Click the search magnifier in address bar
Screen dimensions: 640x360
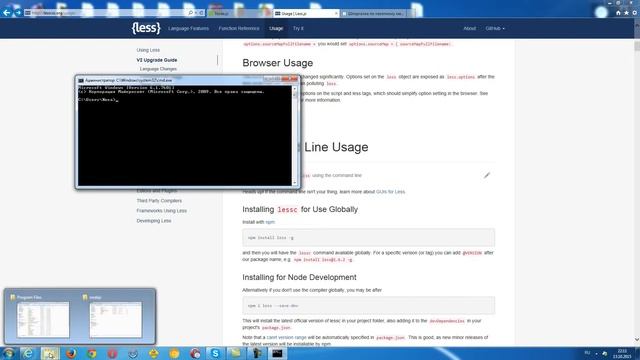190,13
